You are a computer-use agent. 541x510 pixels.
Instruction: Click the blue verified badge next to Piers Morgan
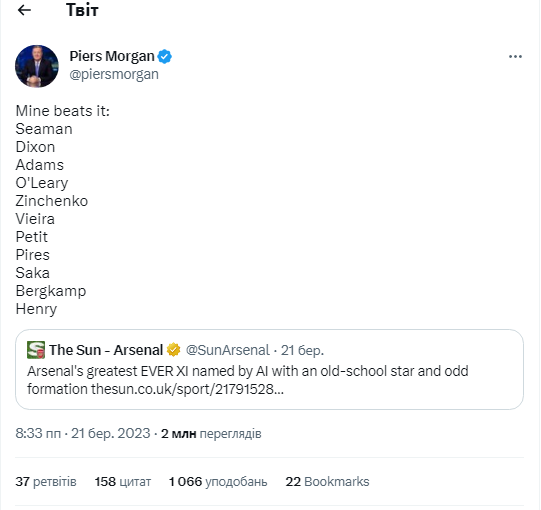165,57
